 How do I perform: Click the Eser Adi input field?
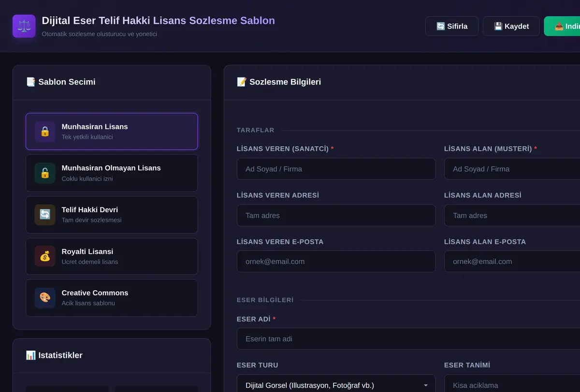point(408,339)
